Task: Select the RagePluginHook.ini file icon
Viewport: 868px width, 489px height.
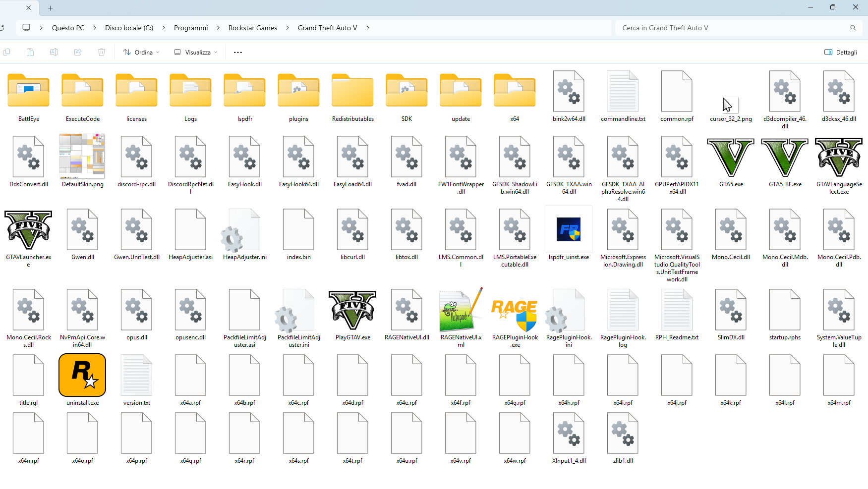Action: pyautogui.click(x=565, y=311)
